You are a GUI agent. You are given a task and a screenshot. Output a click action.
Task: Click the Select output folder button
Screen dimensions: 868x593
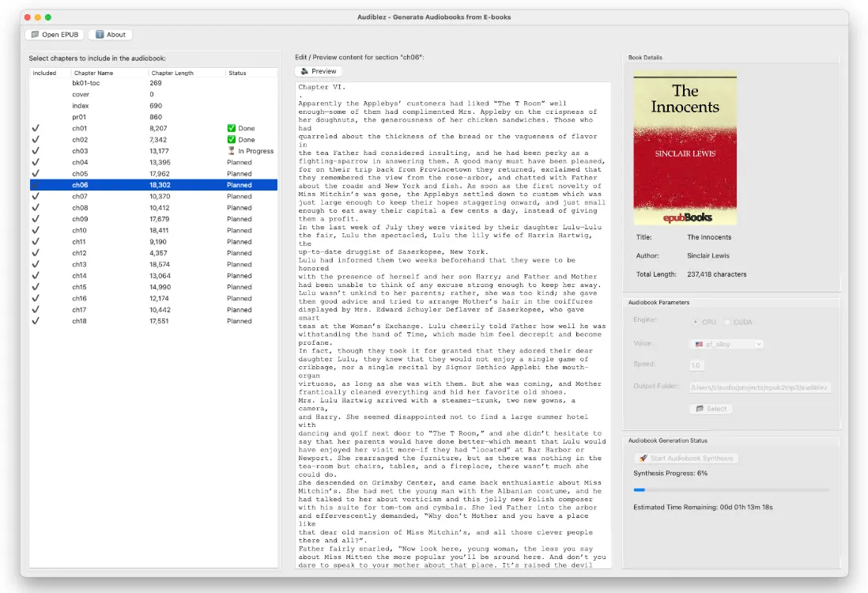pyautogui.click(x=711, y=409)
